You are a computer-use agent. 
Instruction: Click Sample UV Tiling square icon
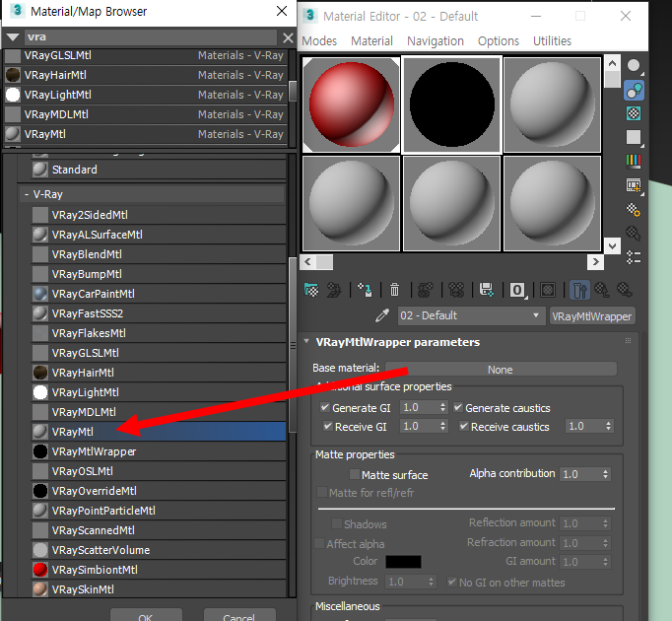coord(634,138)
